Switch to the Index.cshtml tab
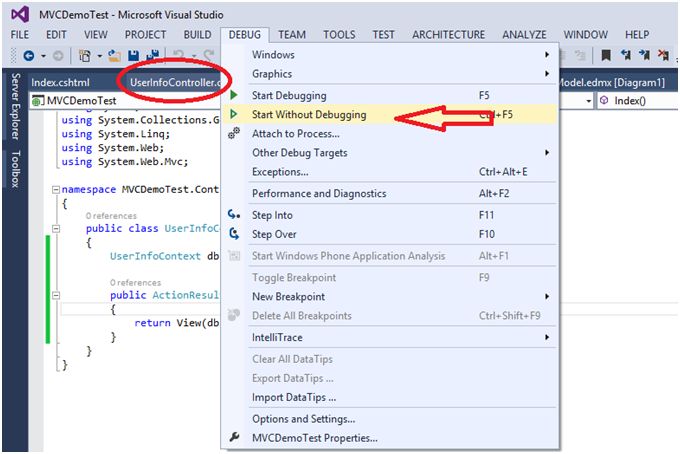The height and width of the screenshot is (454, 680). click(60, 82)
